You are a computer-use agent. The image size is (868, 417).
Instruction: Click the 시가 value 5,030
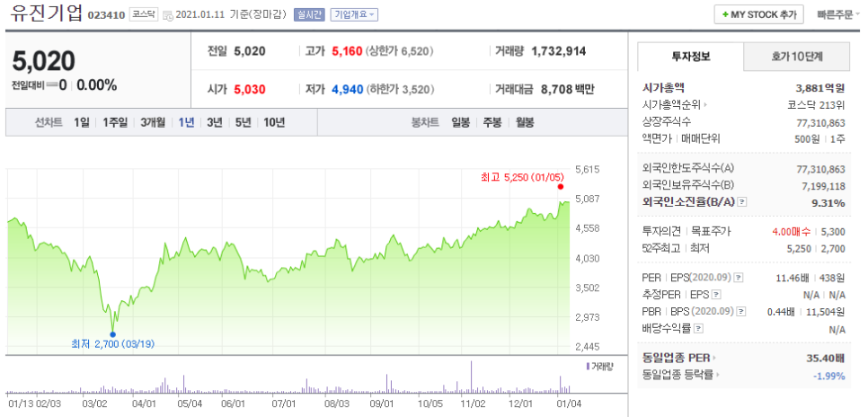(250, 89)
